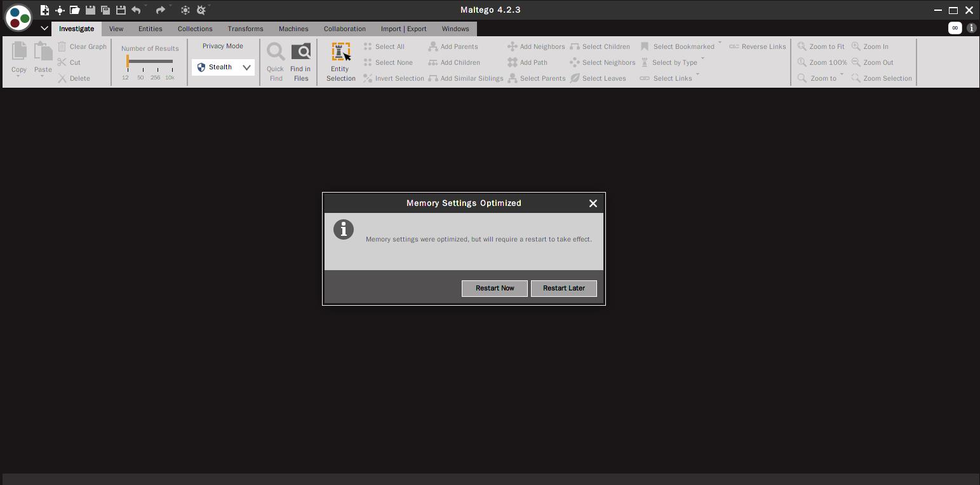The image size is (980, 485).
Task: Click the infinity badge icon at top right
Action: pyautogui.click(x=955, y=28)
